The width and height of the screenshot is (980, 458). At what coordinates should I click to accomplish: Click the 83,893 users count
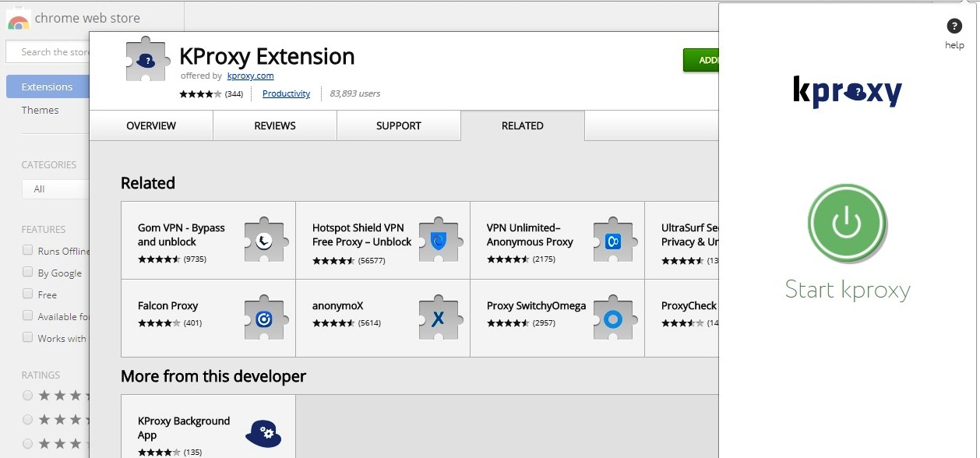[x=355, y=93]
